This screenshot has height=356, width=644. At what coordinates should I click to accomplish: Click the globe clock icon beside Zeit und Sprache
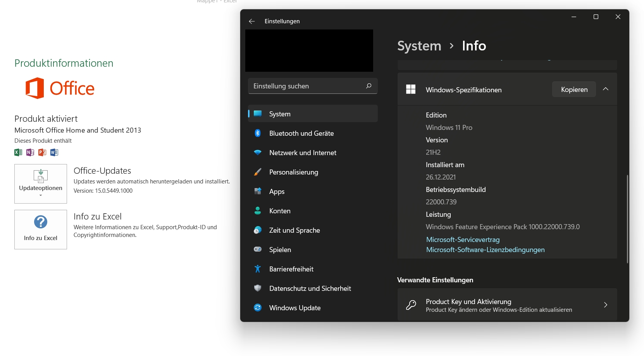click(258, 230)
